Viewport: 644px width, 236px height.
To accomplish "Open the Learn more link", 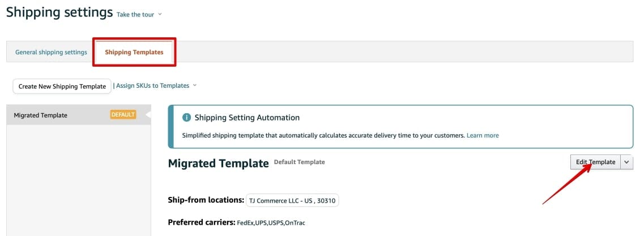I will pos(483,135).
